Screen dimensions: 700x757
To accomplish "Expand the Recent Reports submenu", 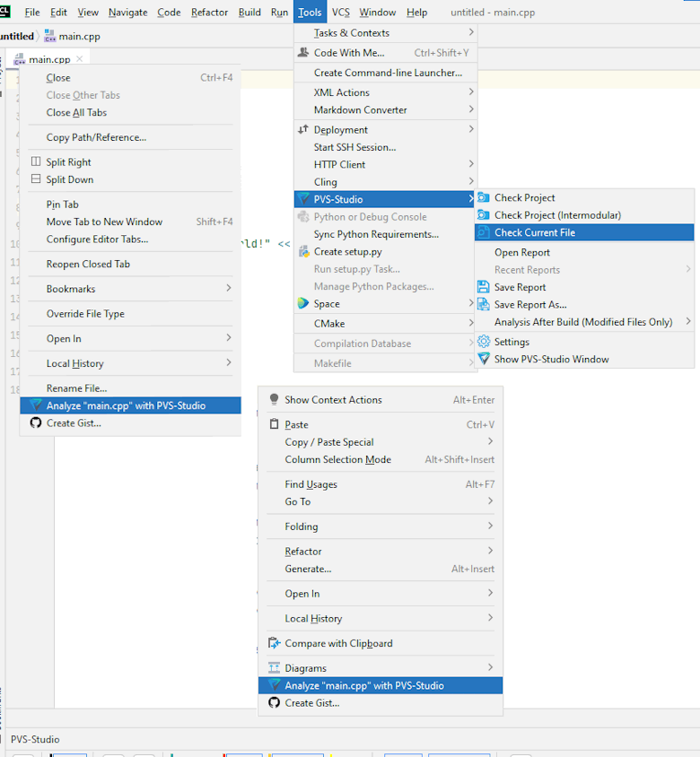I will (688, 270).
